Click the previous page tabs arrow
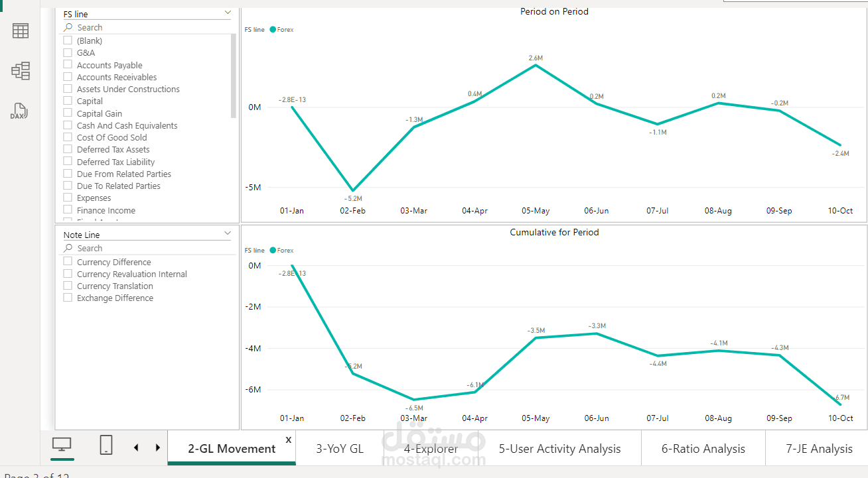868x478 pixels. (x=136, y=448)
